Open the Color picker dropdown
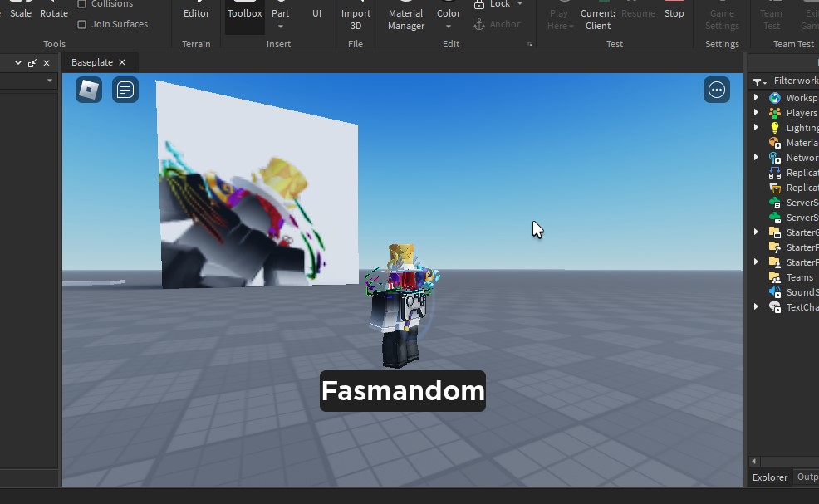This screenshot has width=819, height=504. pyautogui.click(x=448, y=26)
